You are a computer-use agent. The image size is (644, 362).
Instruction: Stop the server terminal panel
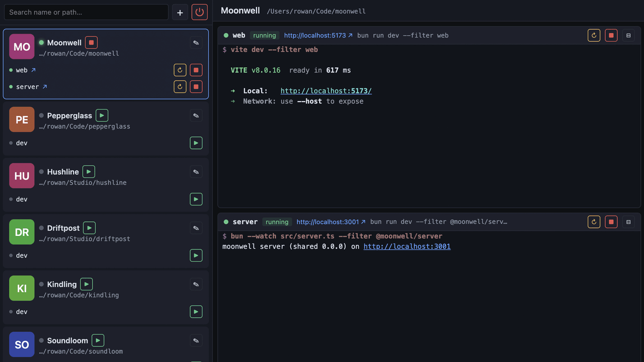coord(611,222)
